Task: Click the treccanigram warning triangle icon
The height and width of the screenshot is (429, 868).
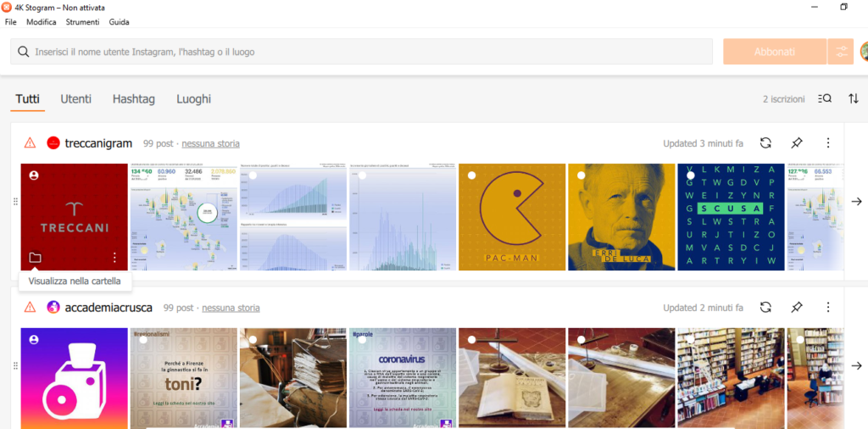Action: [x=30, y=143]
